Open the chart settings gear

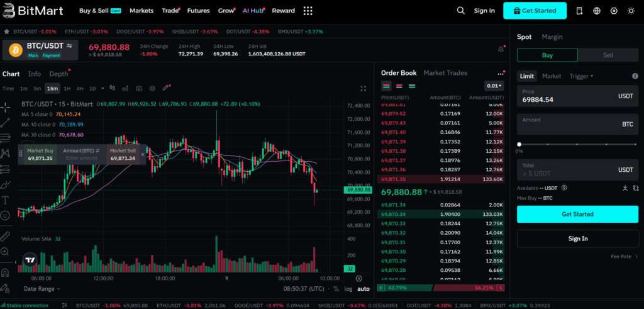pyautogui.click(x=152, y=88)
